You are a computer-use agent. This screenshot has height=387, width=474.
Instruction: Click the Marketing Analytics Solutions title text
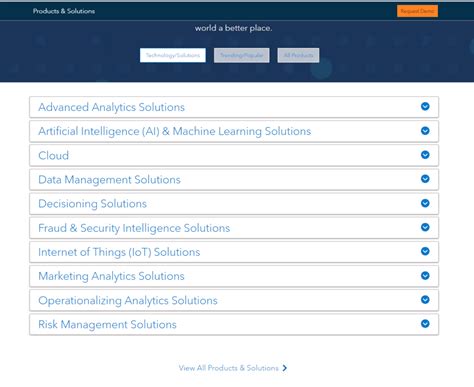click(111, 276)
